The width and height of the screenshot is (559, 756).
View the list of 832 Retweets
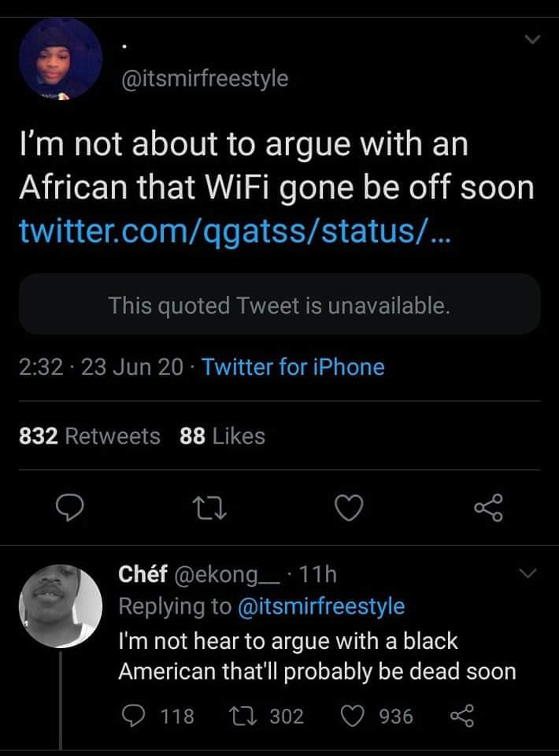tap(90, 435)
